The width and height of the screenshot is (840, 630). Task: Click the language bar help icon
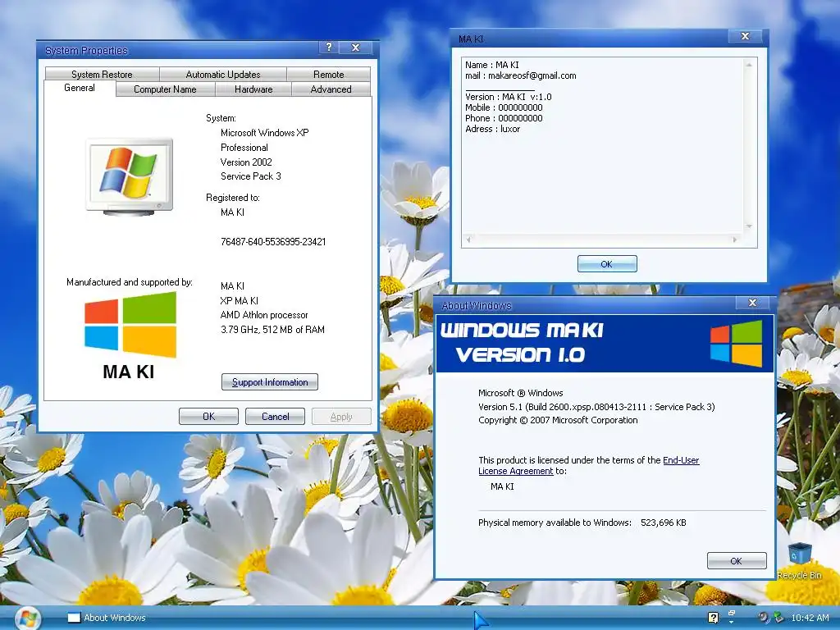point(713,618)
